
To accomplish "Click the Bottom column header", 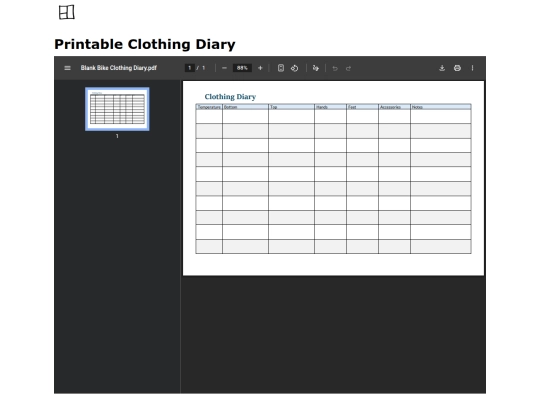I will pyautogui.click(x=245, y=107).
